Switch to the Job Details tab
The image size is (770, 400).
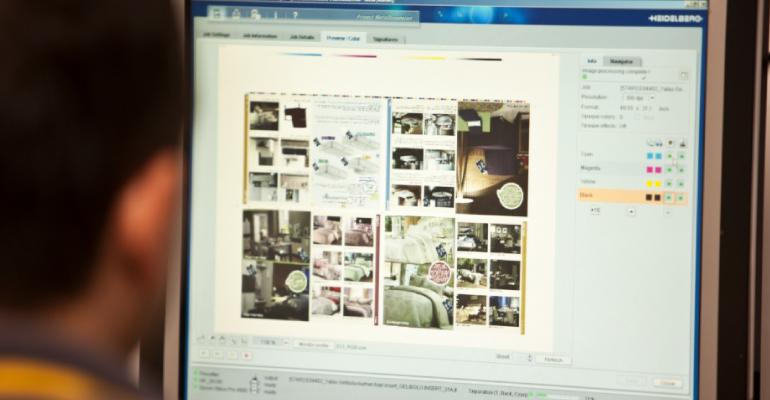click(302, 37)
